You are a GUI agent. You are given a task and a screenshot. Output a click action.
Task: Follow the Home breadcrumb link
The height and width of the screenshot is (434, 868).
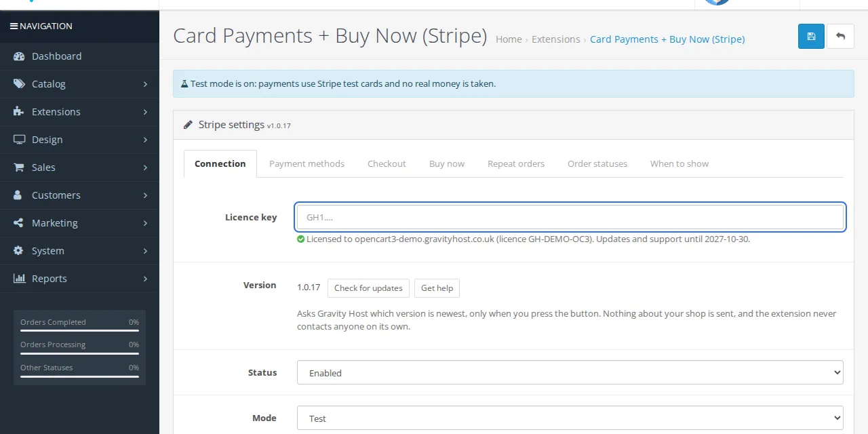click(x=509, y=39)
